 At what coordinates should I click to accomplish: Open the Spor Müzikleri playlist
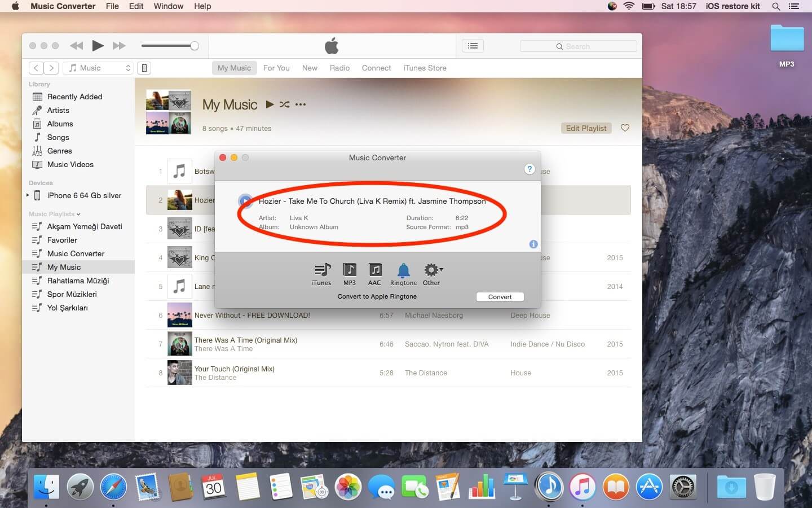click(x=78, y=294)
